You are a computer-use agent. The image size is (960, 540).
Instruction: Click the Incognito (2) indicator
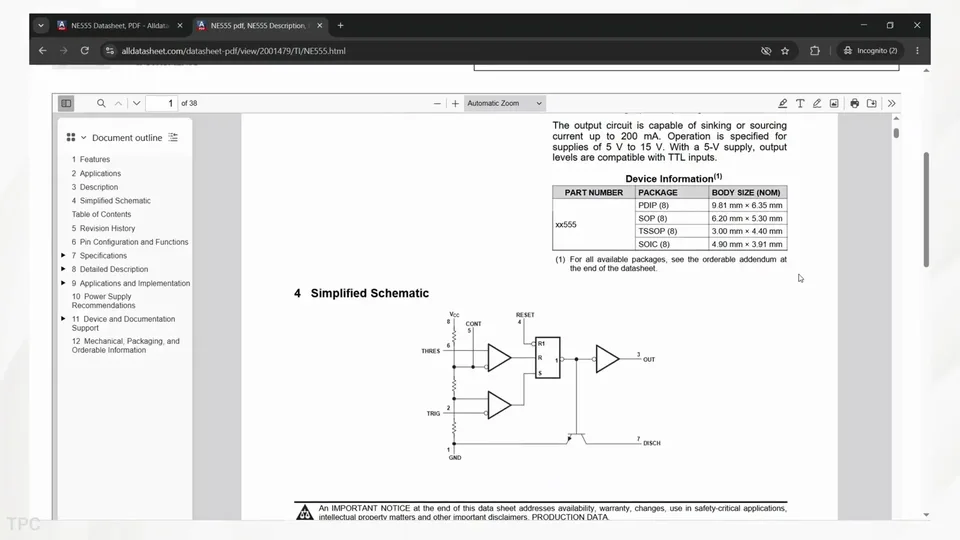click(x=870, y=51)
